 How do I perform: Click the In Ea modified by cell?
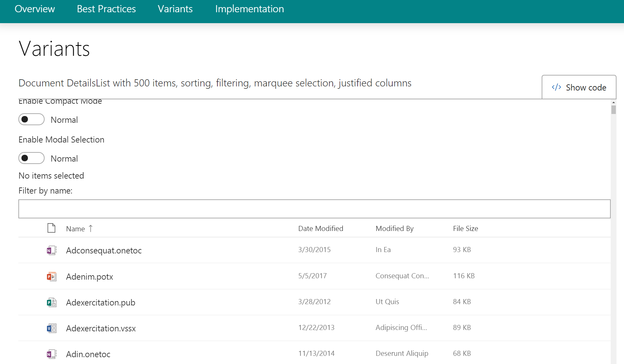[x=383, y=249]
